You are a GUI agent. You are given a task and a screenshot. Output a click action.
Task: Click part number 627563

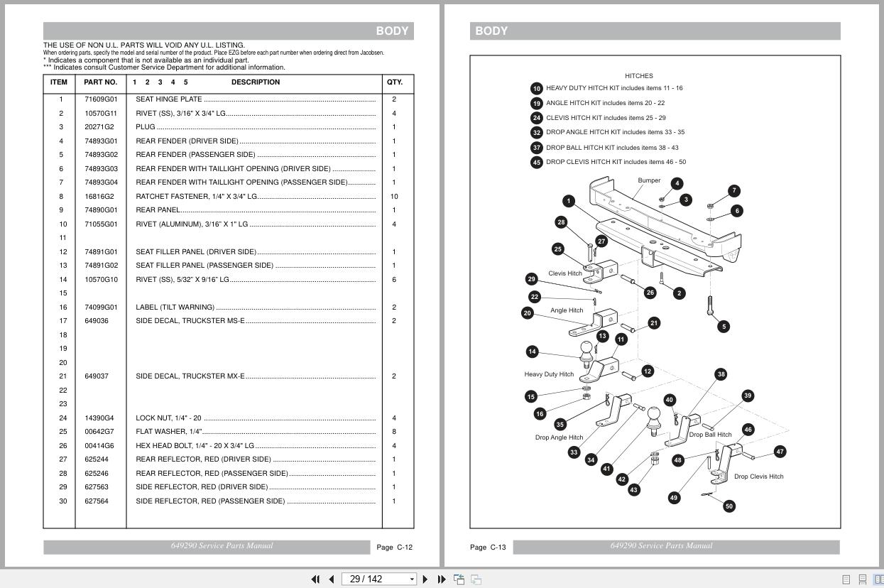tap(97, 487)
